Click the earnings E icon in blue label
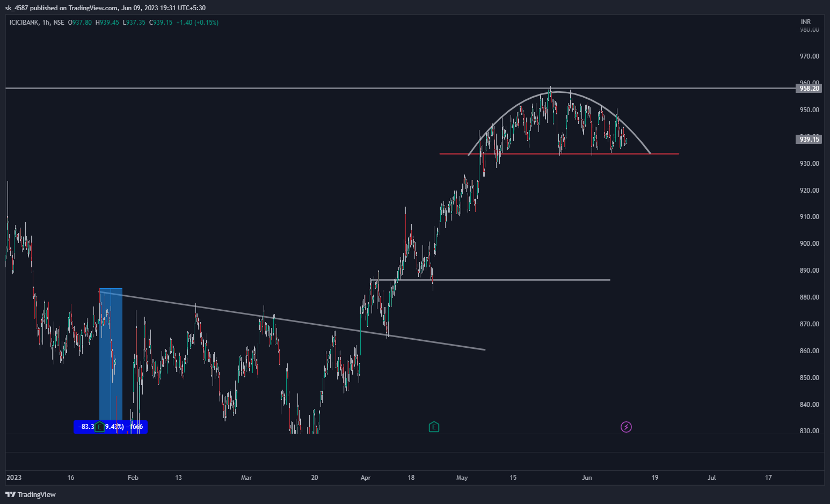 pyautogui.click(x=99, y=427)
